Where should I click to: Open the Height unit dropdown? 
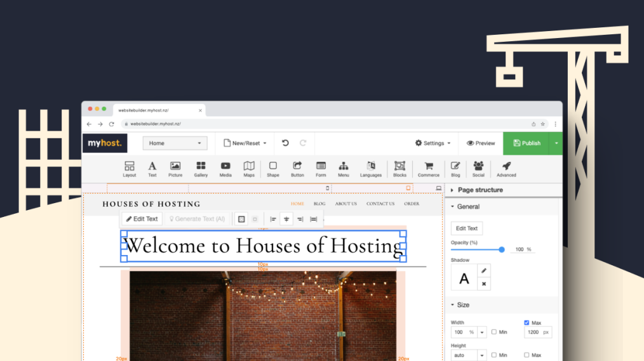[482, 355]
